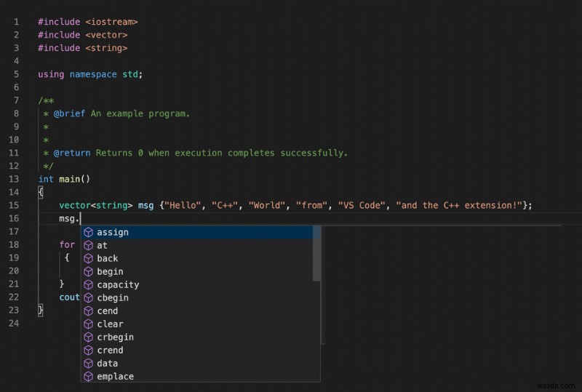Viewport: 582px width, 392px height.
Task: Select 'crend' in the suggestion popup
Action: pos(110,351)
